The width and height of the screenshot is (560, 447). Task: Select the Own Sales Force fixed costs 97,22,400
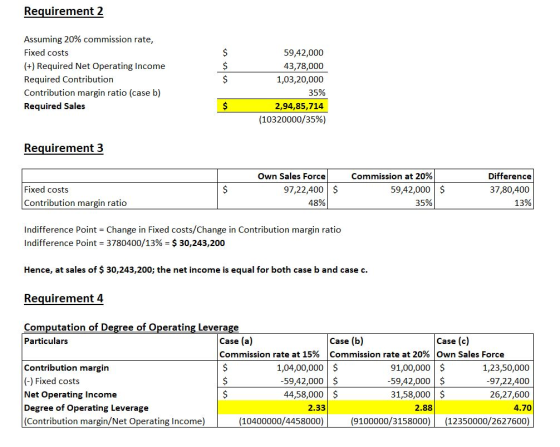click(x=304, y=190)
